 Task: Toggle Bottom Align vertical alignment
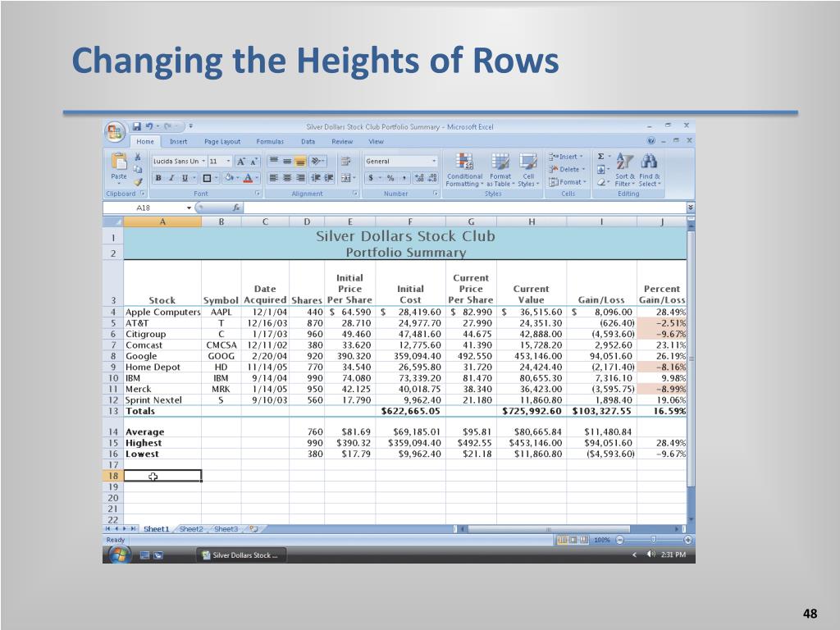coord(300,162)
